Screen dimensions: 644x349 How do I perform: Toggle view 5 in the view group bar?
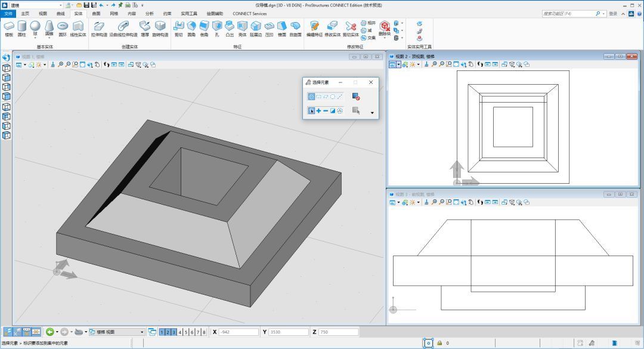point(186,332)
